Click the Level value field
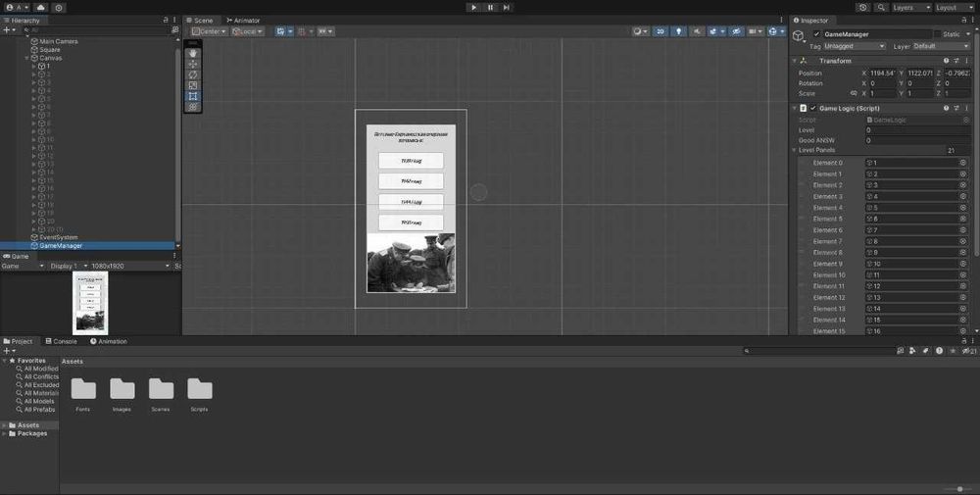Image resolution: width=980 pixels, height=495 pixels. point(917,130)
